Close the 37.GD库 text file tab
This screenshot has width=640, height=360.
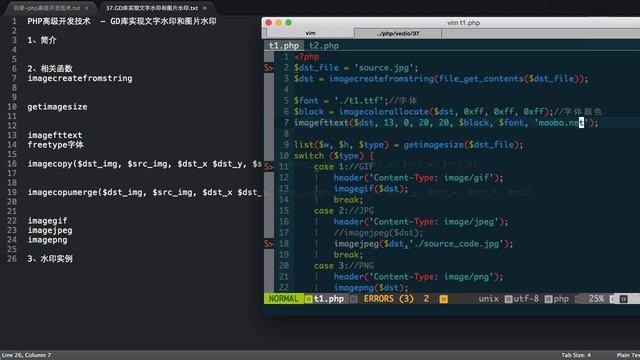pos(204,8)
